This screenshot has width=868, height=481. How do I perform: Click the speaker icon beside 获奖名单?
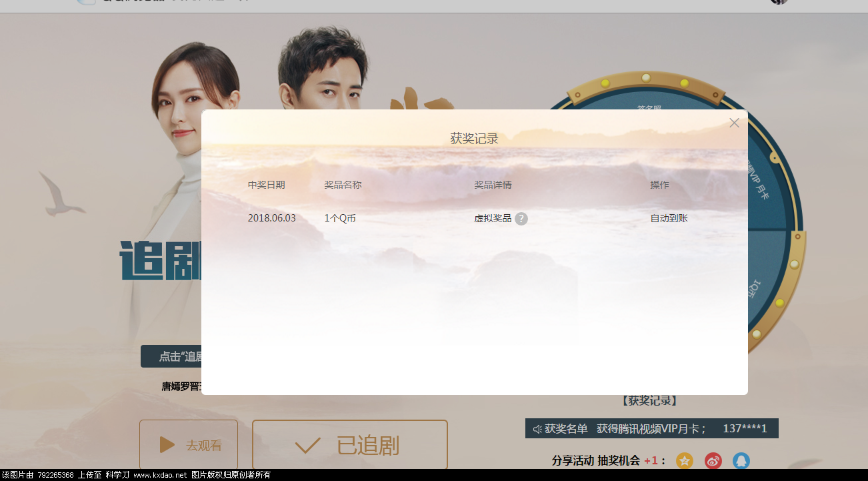coord(537,429)
